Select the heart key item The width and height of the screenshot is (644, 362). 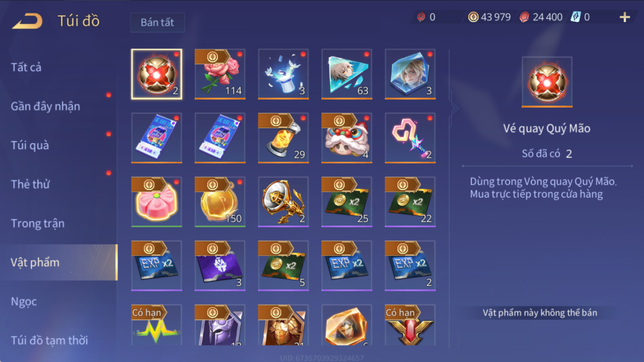[410, 138]
